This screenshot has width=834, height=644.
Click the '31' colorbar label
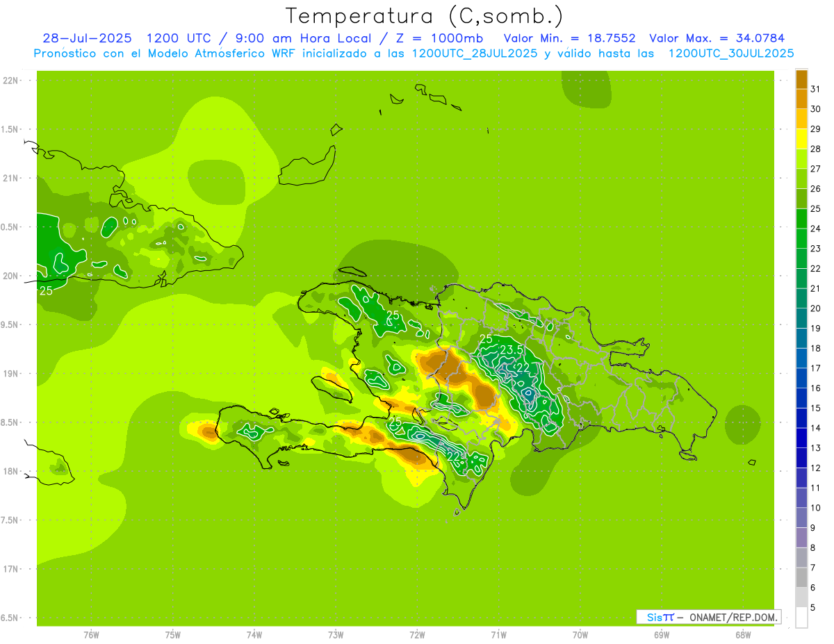point(815,89)
